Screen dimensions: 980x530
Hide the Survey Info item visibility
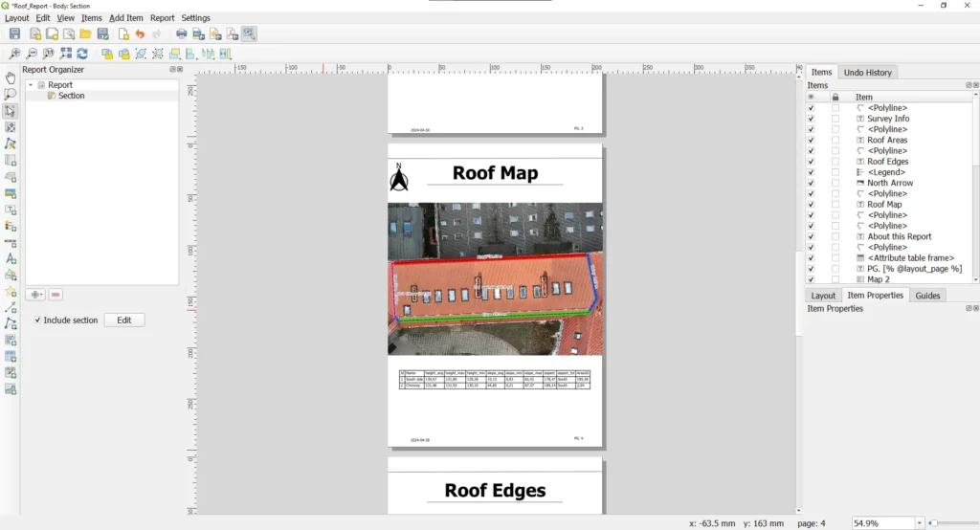[811, 119]
